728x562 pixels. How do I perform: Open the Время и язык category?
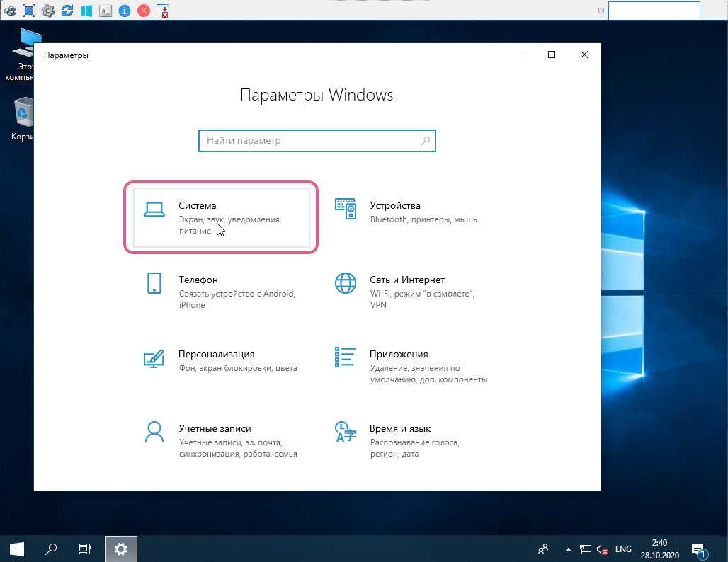point(412,440)
